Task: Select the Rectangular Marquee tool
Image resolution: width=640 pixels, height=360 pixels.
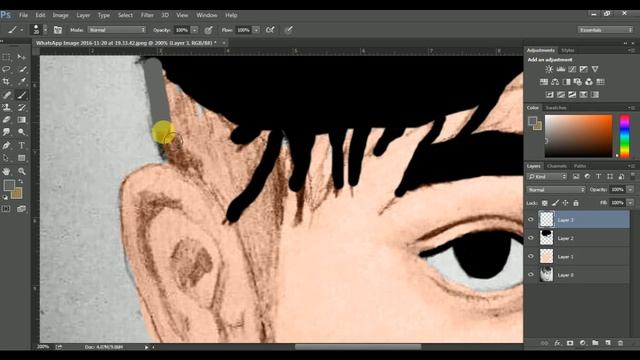Action: tap(6, 57)
